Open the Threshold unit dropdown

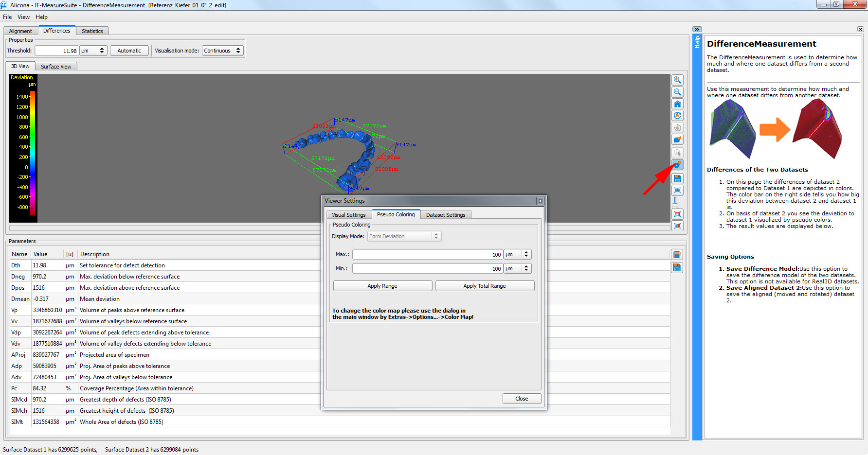click(x=93, y=51)
